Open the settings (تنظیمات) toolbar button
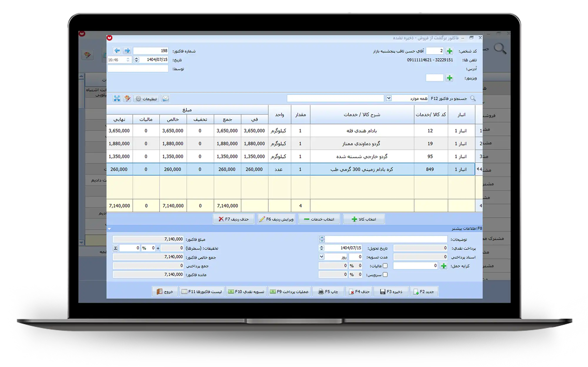588x367 pixels. click(x=146, y=99)
